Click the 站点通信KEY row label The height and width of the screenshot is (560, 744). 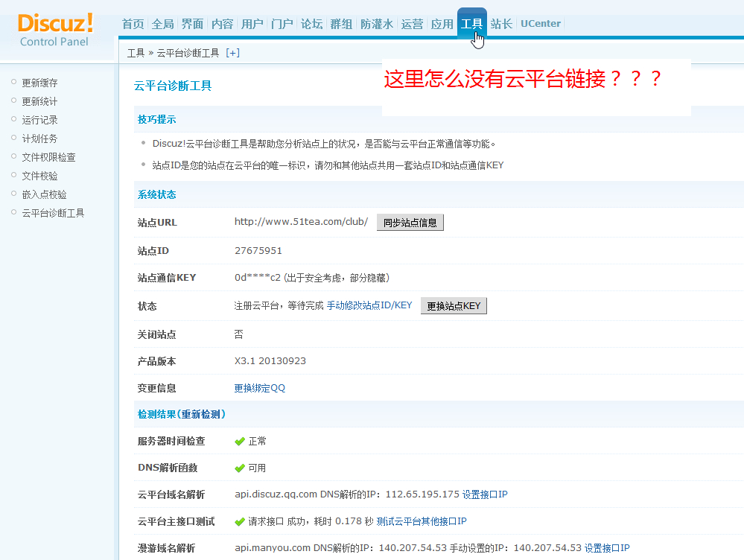pyautogui.click(x=167, y=278)
